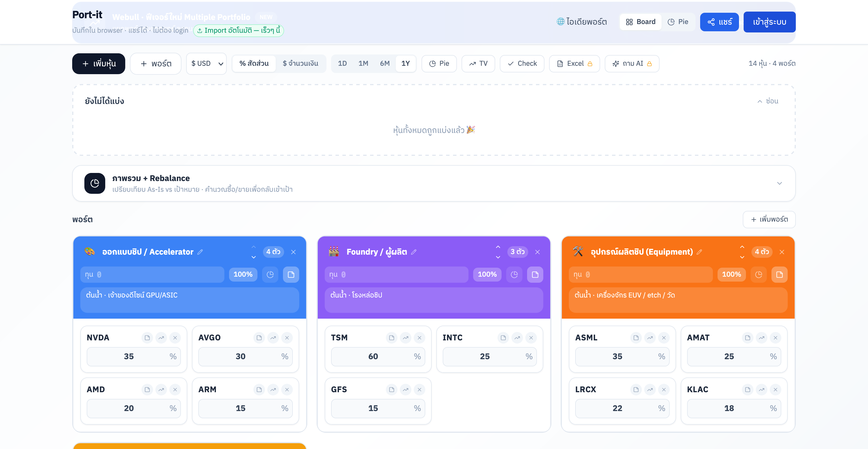Switch to Pie view tab in header
The width and height of the screenshot is (868, 449).
(x=678, y=22)
